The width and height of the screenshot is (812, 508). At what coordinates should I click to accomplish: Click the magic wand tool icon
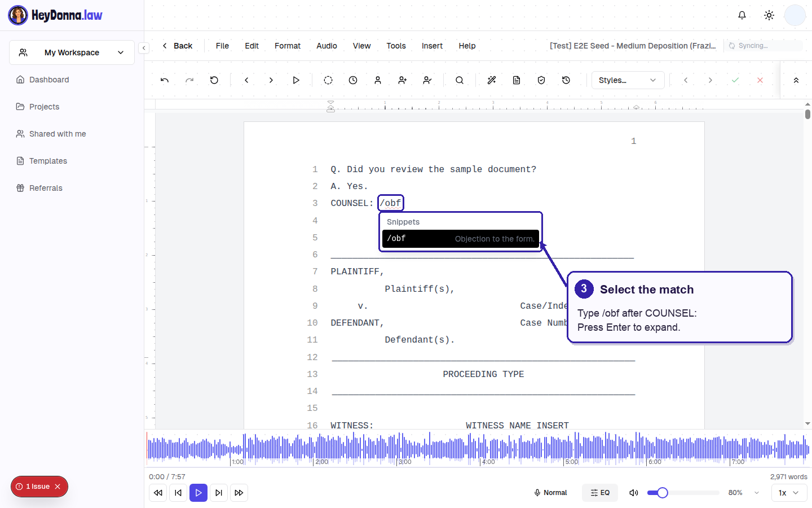(x=492, y=80)
